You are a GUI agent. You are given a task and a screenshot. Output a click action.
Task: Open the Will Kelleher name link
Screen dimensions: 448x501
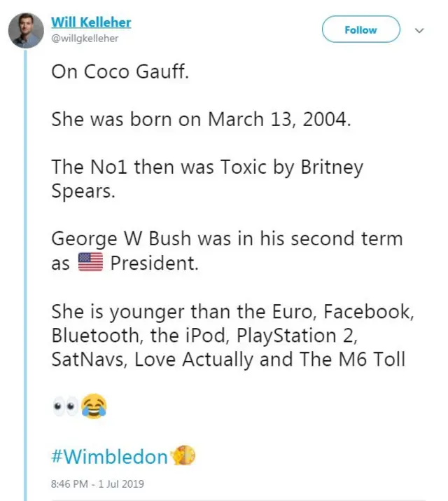(91, 22)
